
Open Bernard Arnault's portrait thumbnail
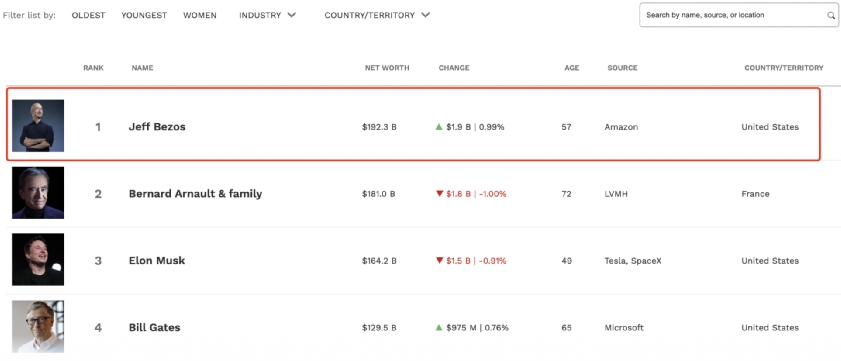click(x=38, y=193)
